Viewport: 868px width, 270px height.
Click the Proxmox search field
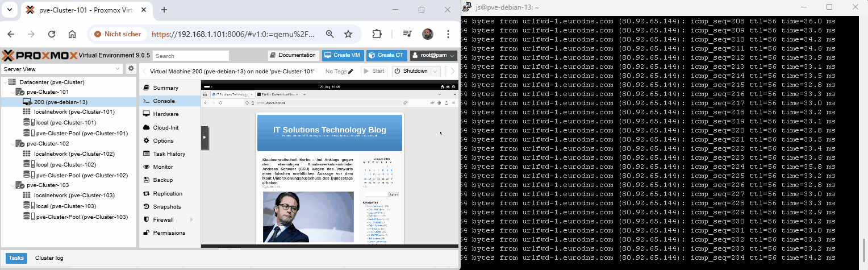pyautogui.click(x=191, y=56)
